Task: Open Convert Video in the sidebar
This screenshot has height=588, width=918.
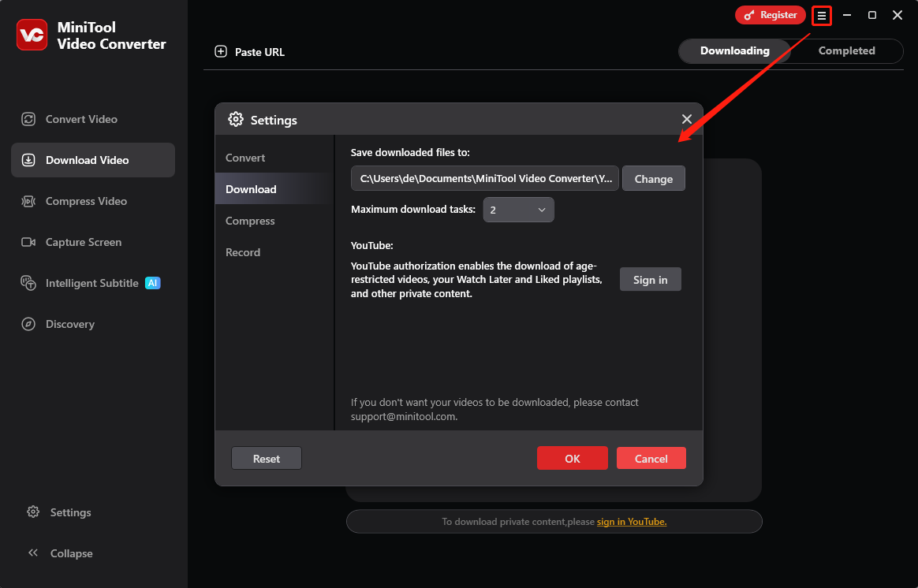Action: (93, 119)
